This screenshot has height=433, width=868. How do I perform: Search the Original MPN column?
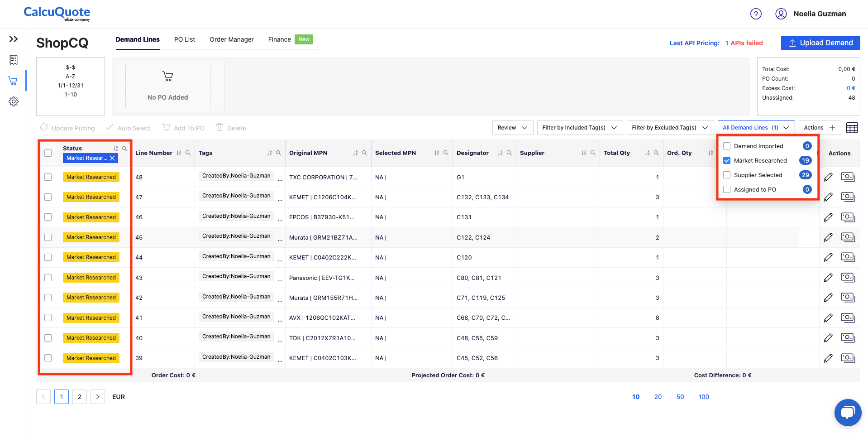364,153
